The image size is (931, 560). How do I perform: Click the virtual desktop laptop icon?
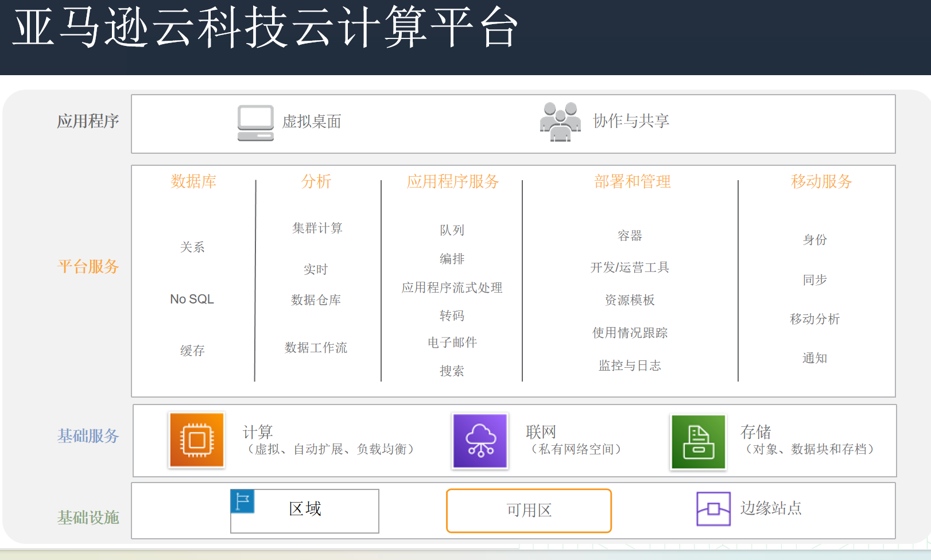tap(255, 123)
